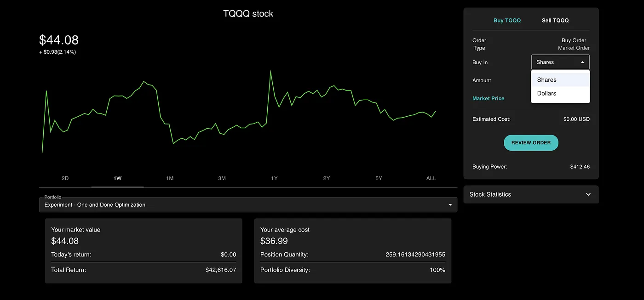Viewport: 644px width, 300px height.
Task: Click the Buy In arrow icon
Action: (x=583, y=62)
